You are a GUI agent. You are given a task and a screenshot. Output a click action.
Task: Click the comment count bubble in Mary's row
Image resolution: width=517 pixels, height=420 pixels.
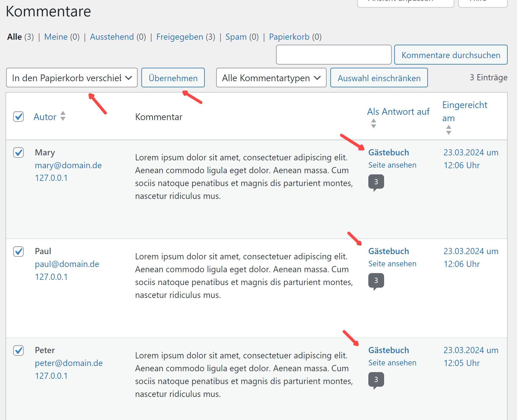click(x=376, y=182)
